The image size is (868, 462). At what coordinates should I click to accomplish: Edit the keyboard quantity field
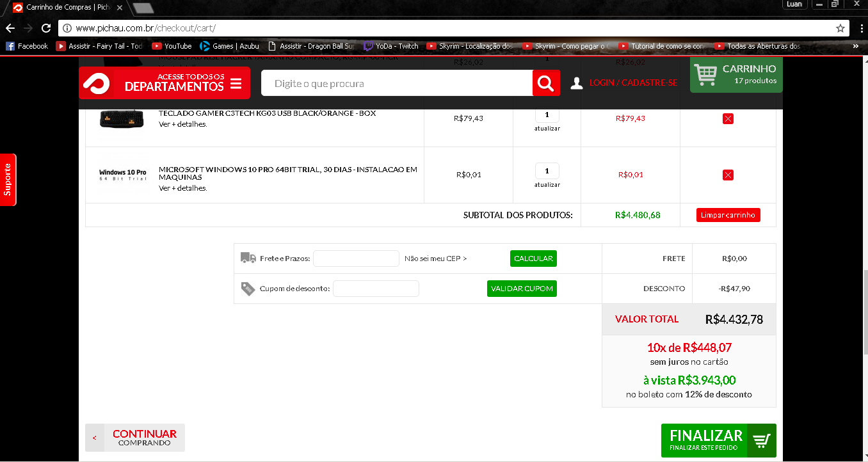click(547, 115)
